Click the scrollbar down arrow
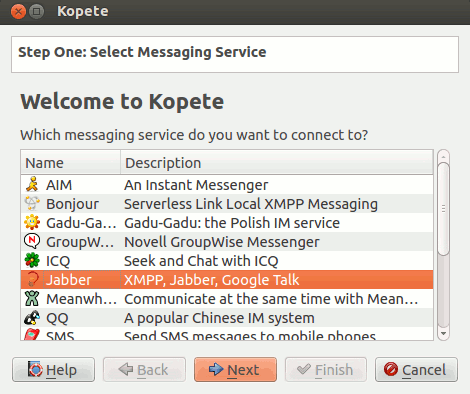The width and height of the screenshot is (470, 394). 443,333
